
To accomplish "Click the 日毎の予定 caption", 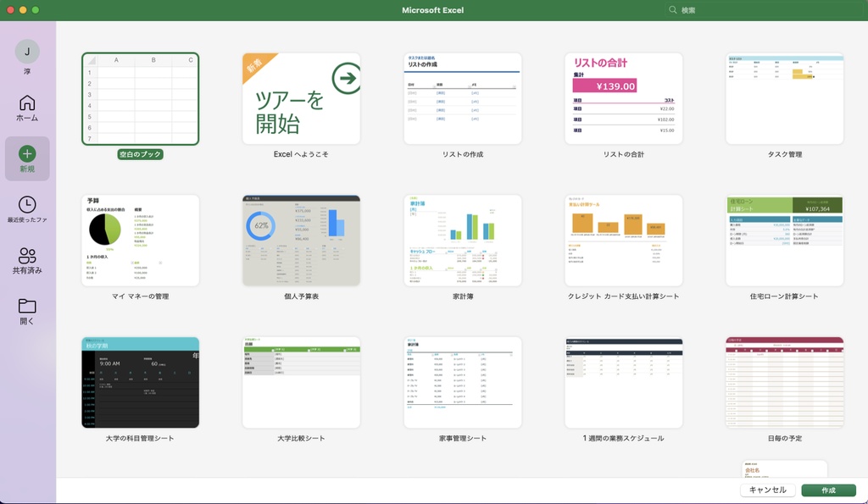I will coord(784,438).
